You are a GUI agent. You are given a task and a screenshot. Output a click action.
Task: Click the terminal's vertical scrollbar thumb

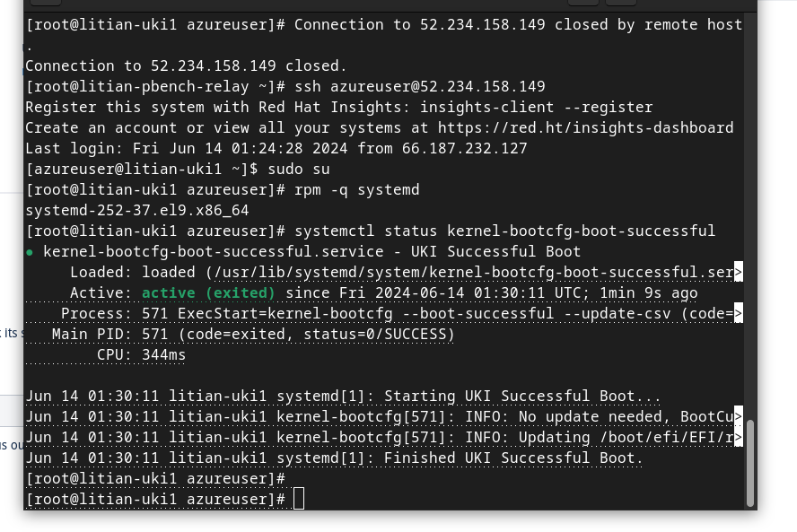[x=750, y=463]
